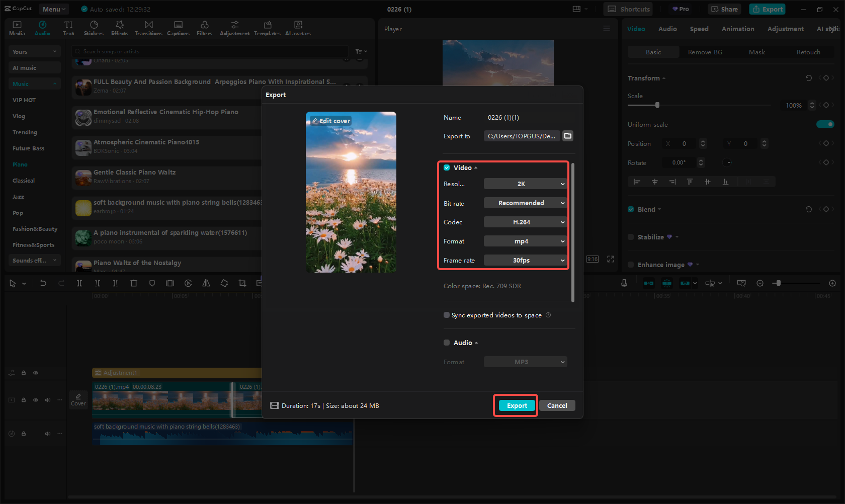
Task: Open the Menu in title bar
Action: click(53, 9)
